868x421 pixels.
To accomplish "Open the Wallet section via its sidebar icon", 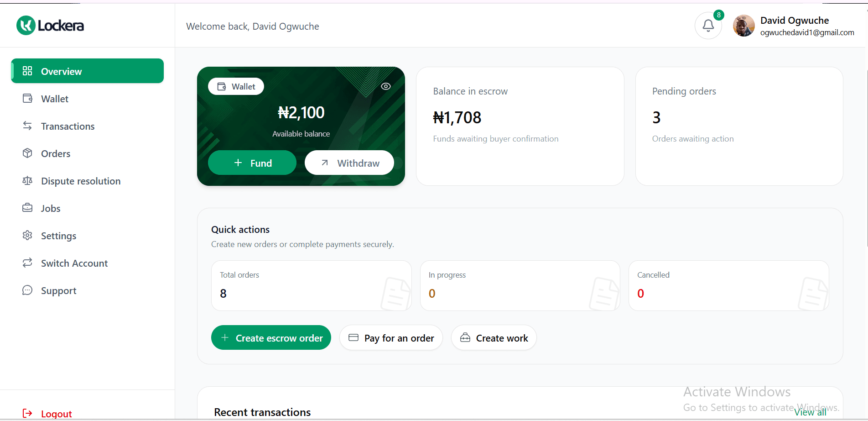I will coord(27,98).
